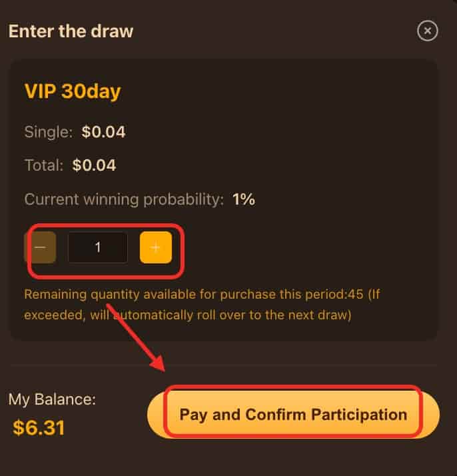Screen dimensions: 457x476
Task: Increase ticket quantity with plus button
Action: [x=155, y=247]
